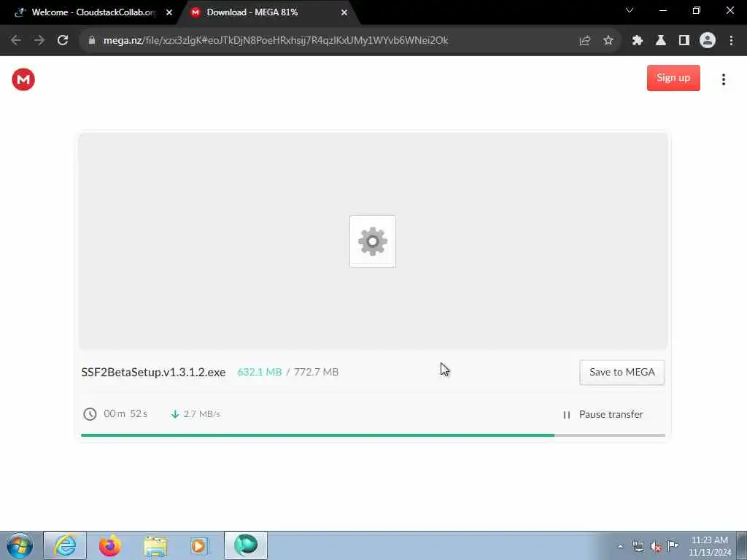Click the MEGA logo icon
747x560 pixels.
pyautogui.click(x=23, y=79)
